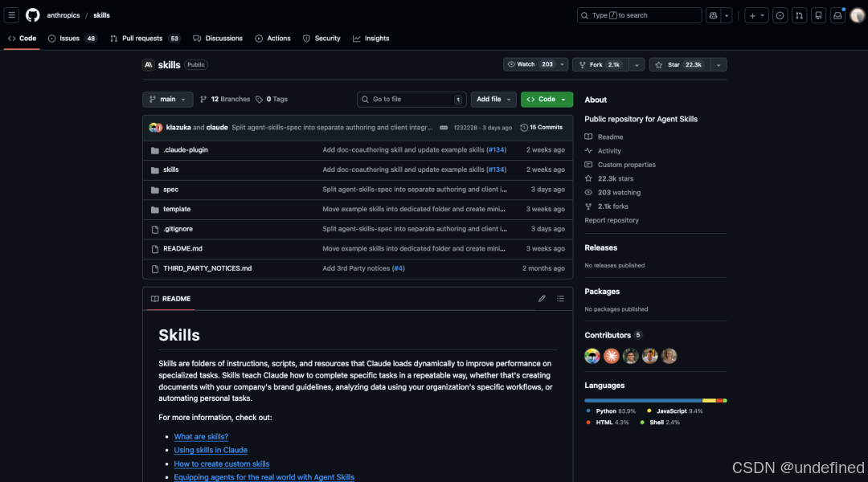Open the issues icon in header
The width and height of the screenshot is (868, 482).
pos(780,15)
